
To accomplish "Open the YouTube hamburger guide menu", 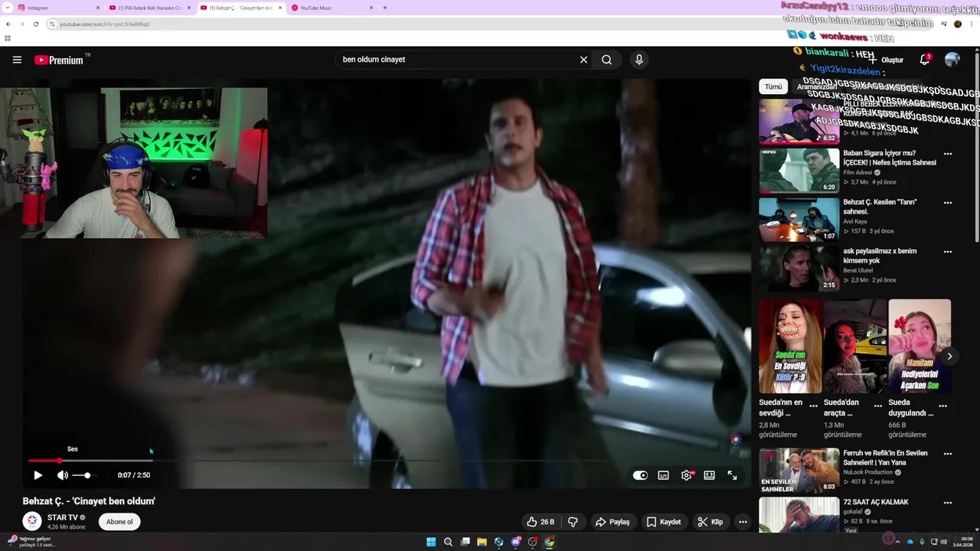I will 17,60.
